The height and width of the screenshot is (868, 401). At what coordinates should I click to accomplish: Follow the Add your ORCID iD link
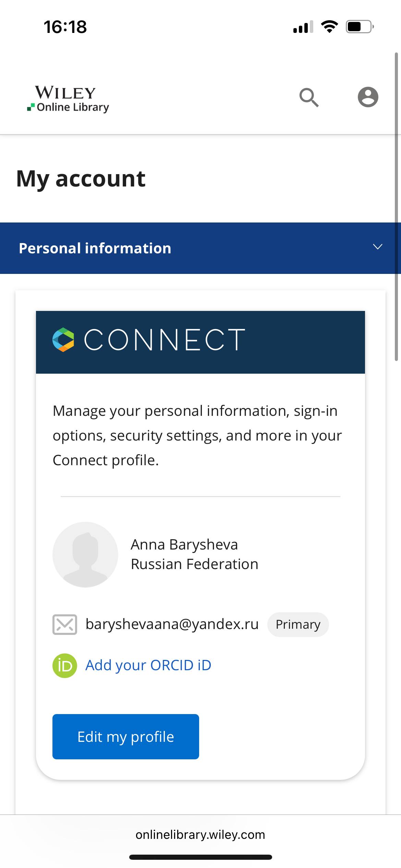pos(148,665)
